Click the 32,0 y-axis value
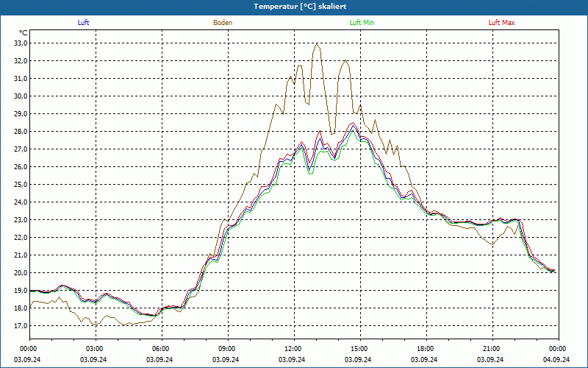 [x=21, y=61]
